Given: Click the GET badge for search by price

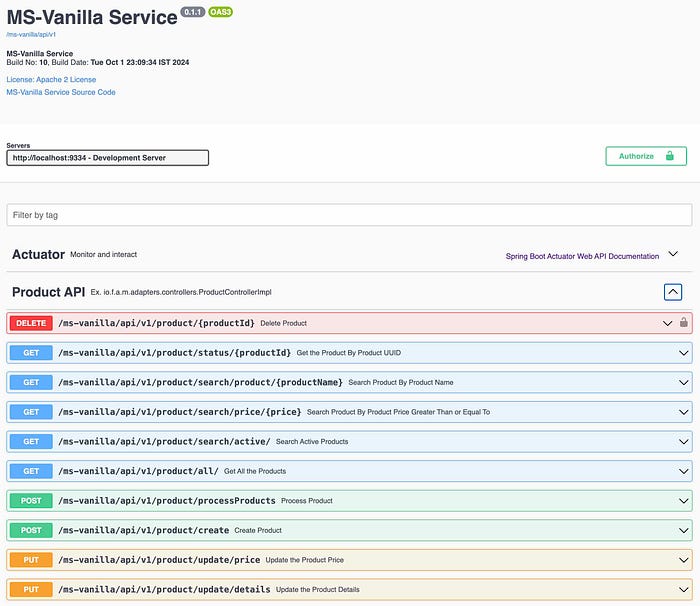Looking at the screenshot, I should click(31, 412).
